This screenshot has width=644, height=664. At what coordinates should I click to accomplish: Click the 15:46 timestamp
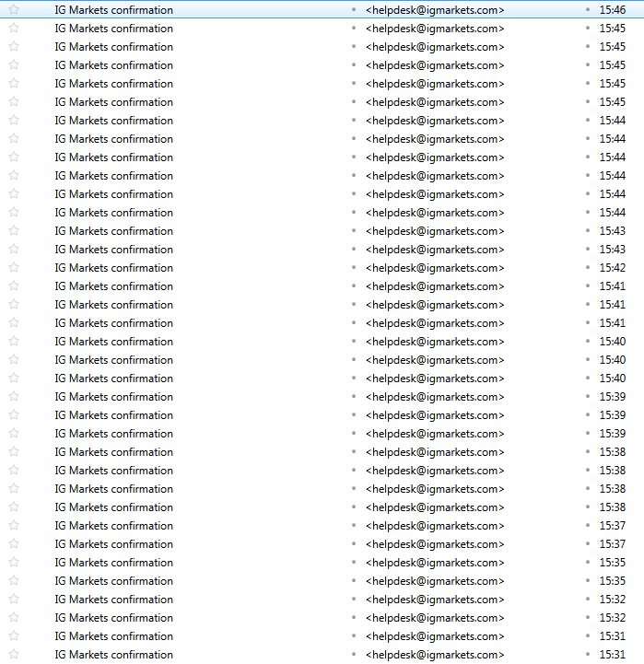click(613, 10)
